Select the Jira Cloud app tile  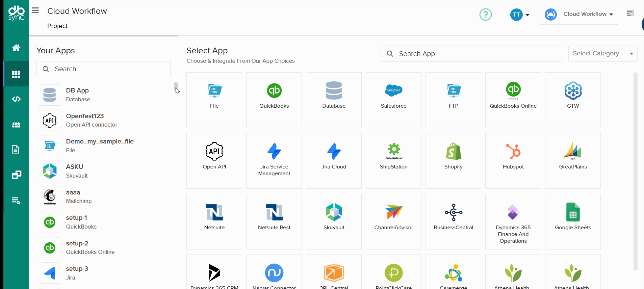click(334, 161)
